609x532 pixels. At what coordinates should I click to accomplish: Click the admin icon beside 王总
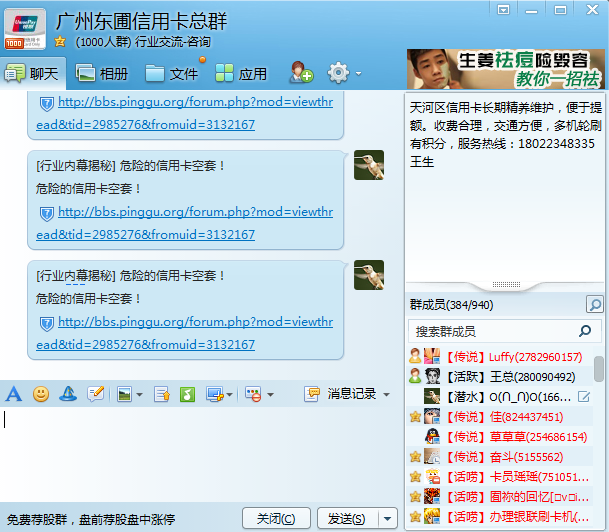click(x=415, y=376)
